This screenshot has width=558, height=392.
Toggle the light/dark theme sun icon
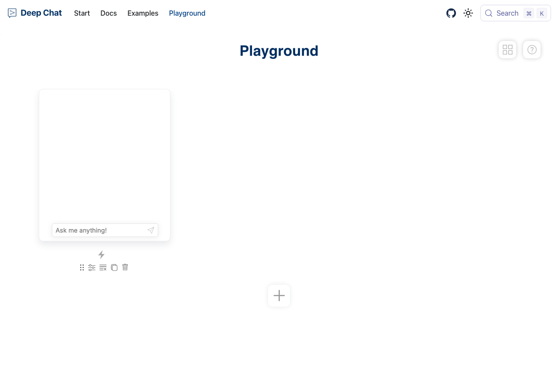tap(468, 13)
